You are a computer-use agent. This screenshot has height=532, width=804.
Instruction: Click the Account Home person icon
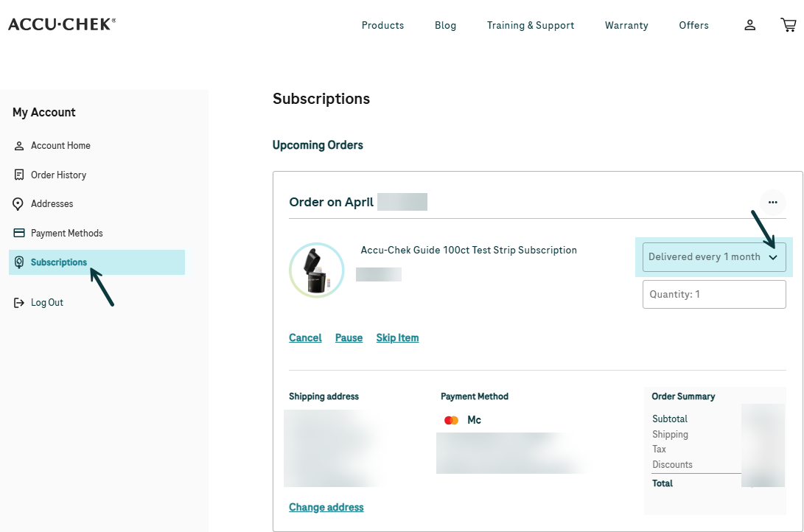click(x=19, y=146)
